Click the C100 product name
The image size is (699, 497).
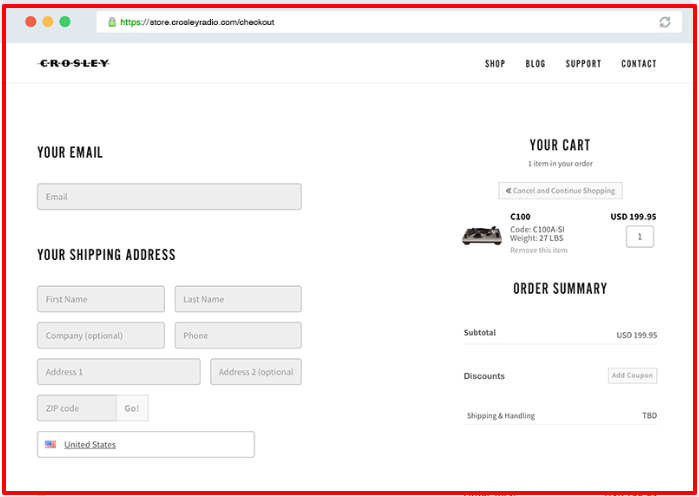click(520, 217)
